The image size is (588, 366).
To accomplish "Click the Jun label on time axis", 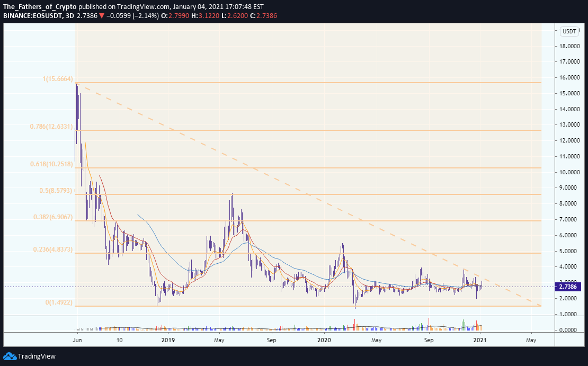I will [x=77, y=340].
